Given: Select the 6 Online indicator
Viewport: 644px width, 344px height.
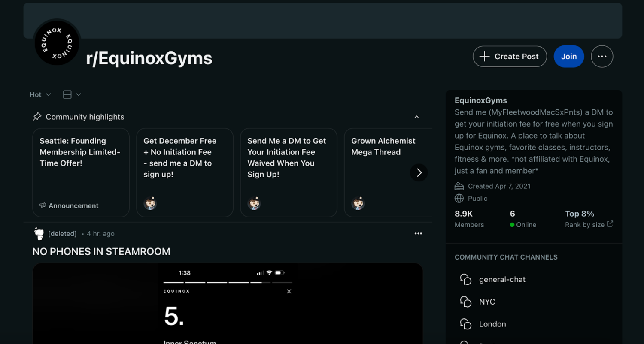Looking at the screenshot, I should 523,219.
